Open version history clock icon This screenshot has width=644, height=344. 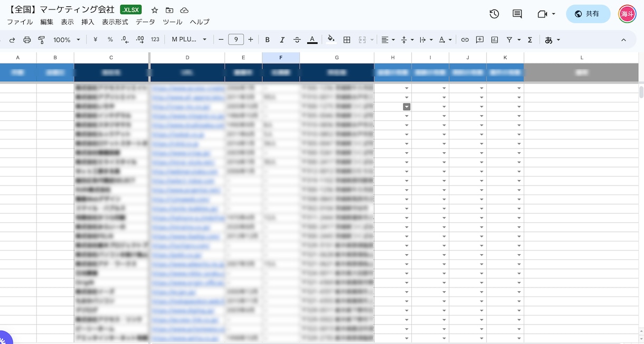click(494, 14)
